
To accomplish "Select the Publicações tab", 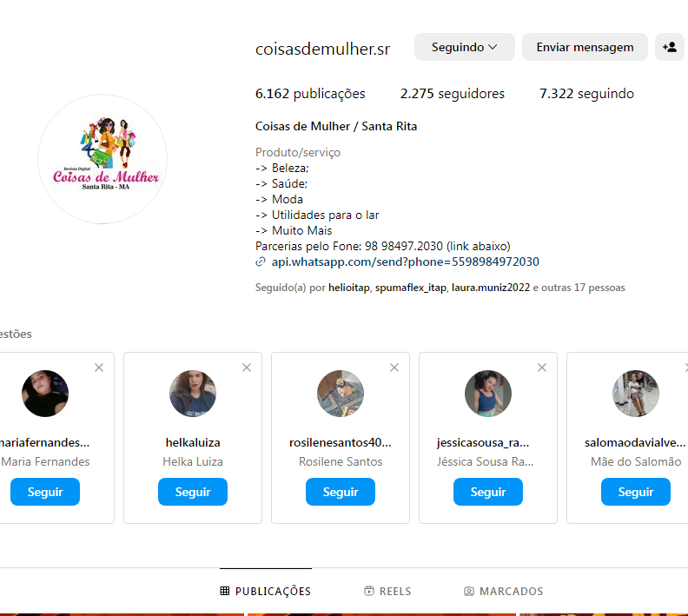I will pos(266,591).
